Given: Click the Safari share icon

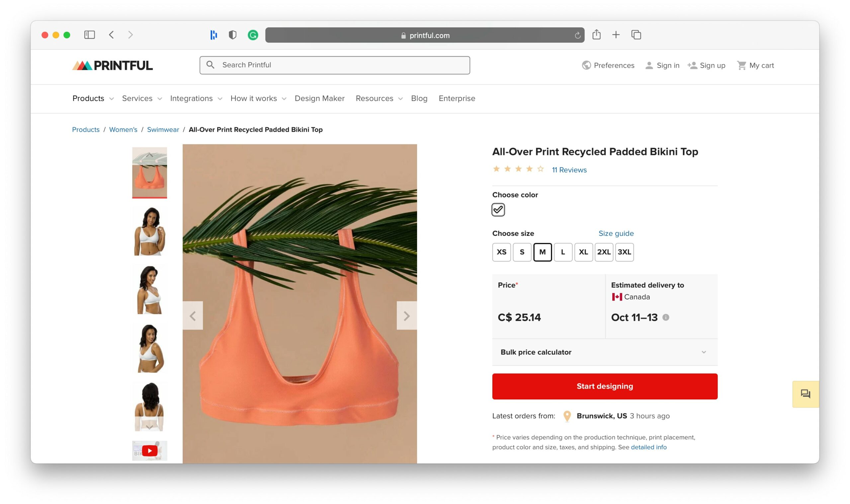Looking at the screenshot, I should (x=596, y=35).
